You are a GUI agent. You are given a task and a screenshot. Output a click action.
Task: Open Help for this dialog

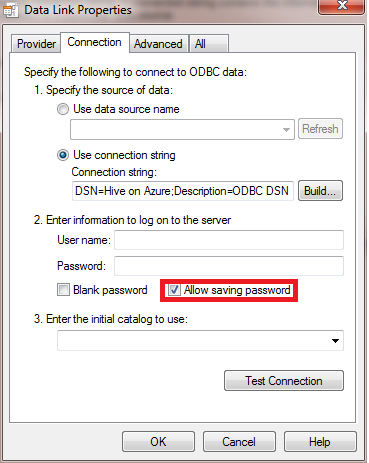point(320,442)
